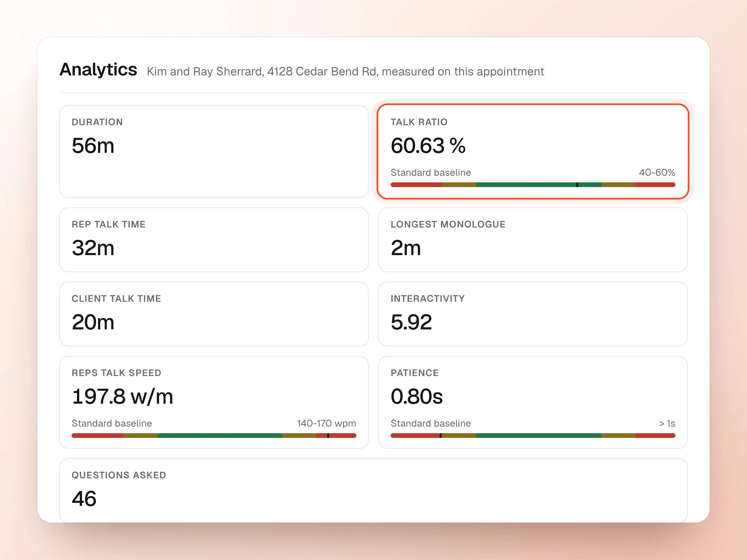Click the 140-170 wpm baseline label

tap(326, 423)
